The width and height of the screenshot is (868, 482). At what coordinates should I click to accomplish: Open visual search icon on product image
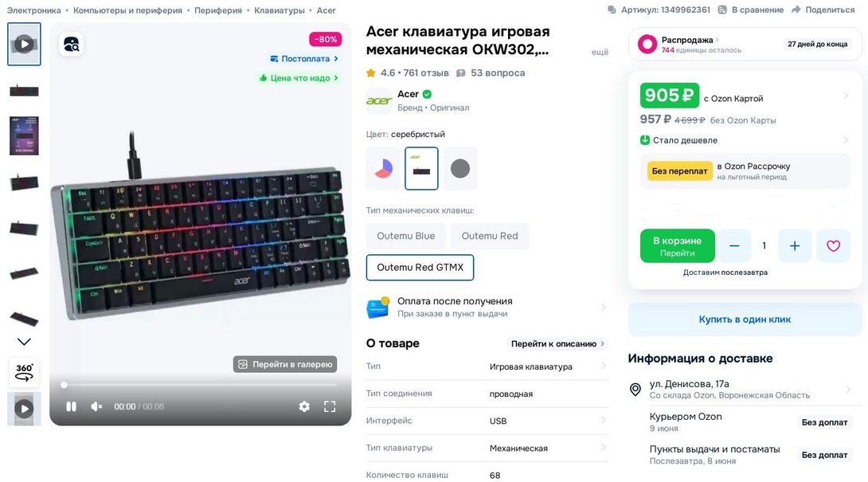point(72,45)
